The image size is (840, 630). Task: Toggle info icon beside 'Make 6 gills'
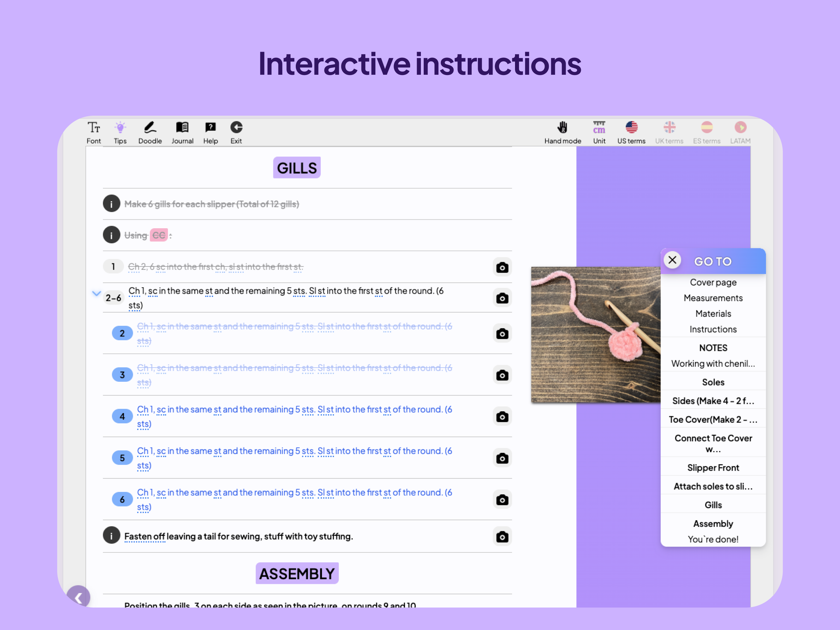[111, 204]
